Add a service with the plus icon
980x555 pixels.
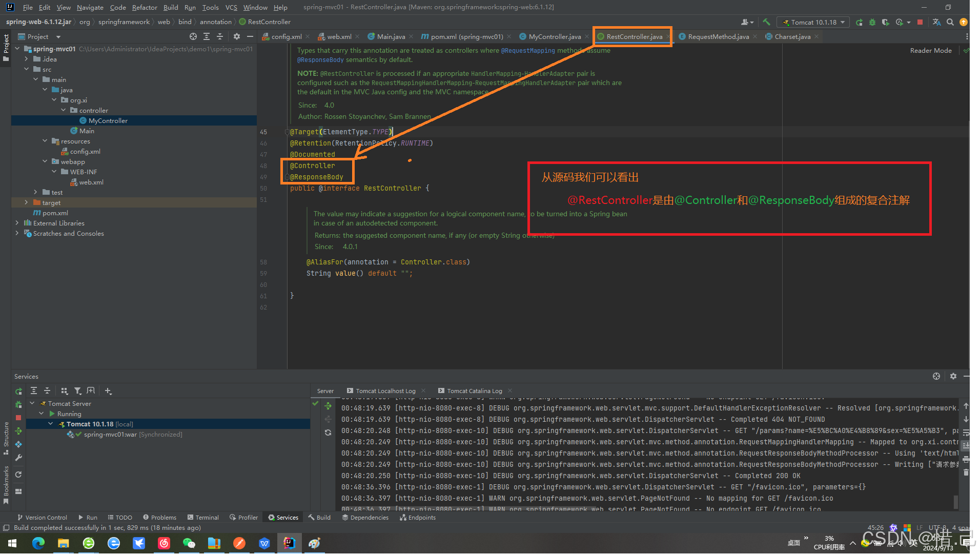[x=108, y=392]
